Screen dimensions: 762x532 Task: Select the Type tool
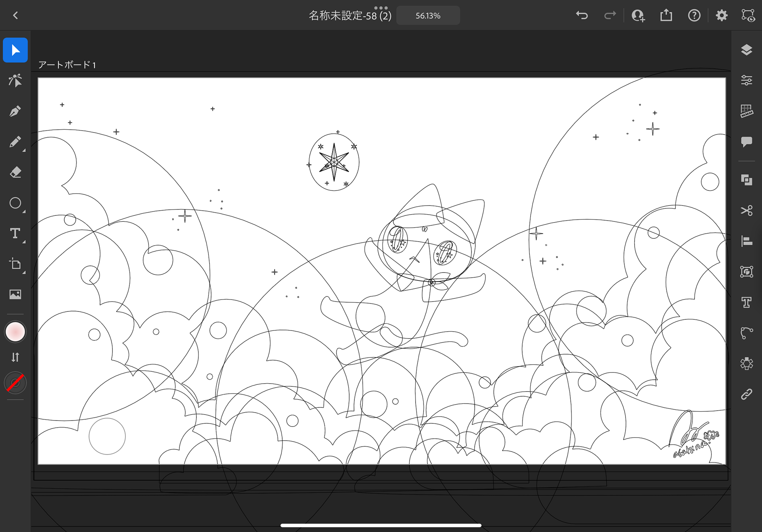pos(15,233)
